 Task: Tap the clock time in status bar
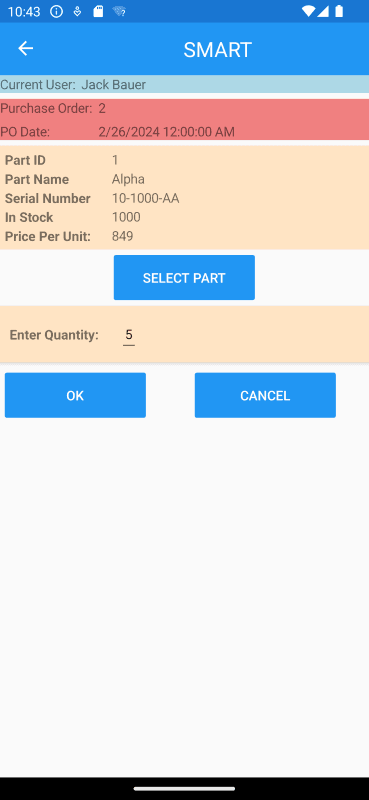pyautogui.click(x=24, y=12)
